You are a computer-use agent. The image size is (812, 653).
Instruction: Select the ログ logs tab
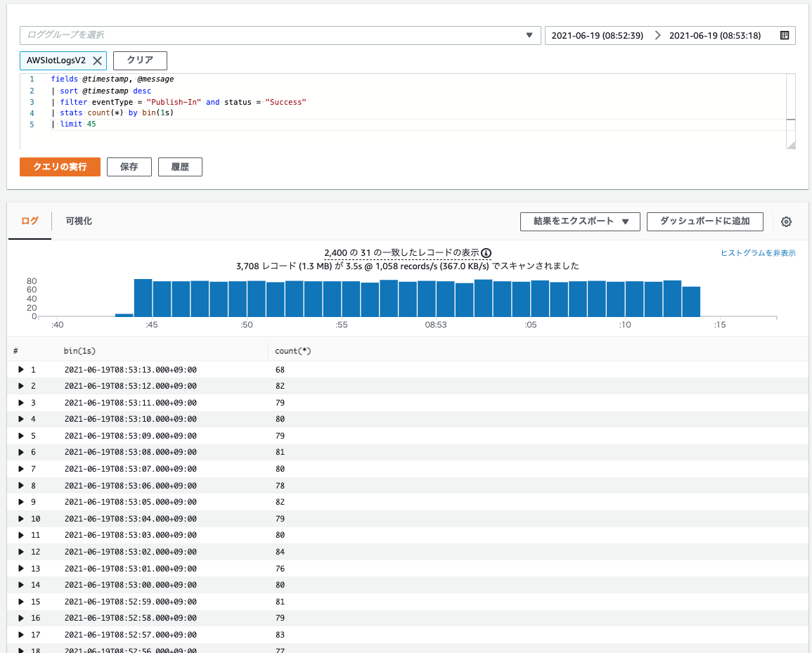pyautogui.click(x=30, y=221)
